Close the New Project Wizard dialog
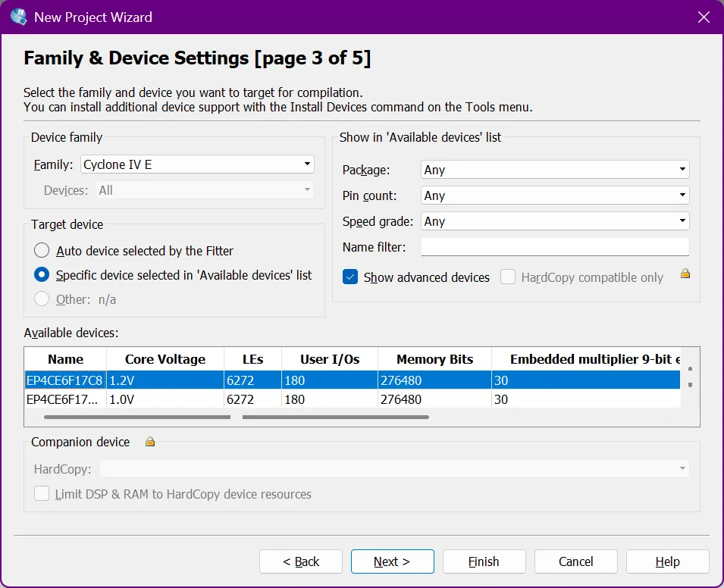Screen dimensions: 724x588 point(704,17)
